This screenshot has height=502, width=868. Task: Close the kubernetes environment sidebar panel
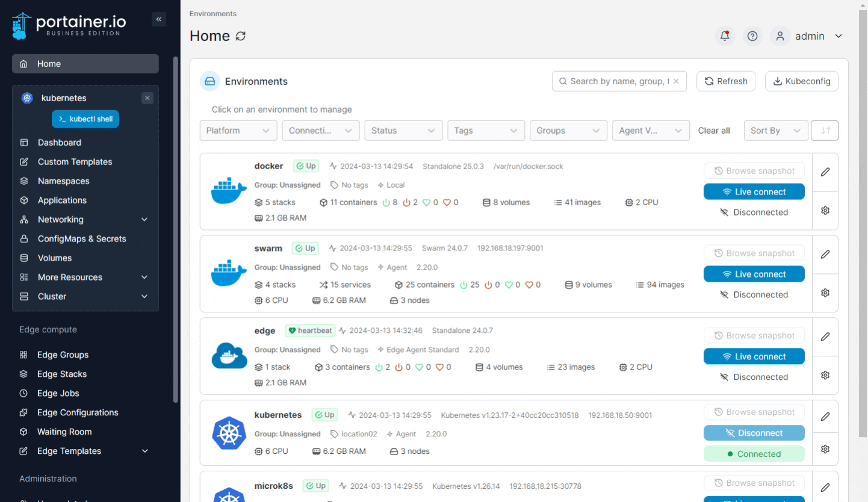coord(148,98)
